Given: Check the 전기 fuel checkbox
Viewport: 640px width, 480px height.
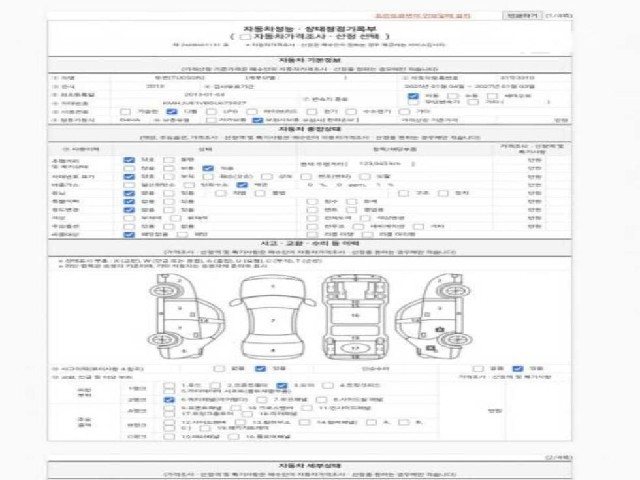Looking at the screenshot, I should coord(311,111).
